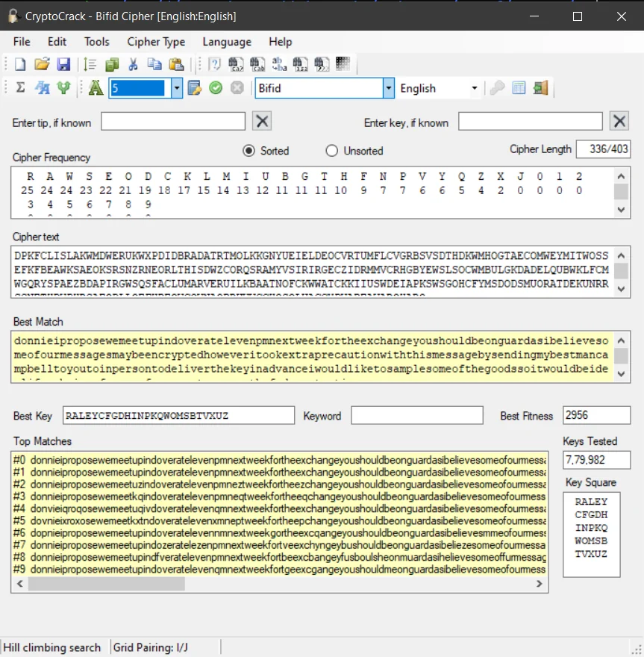Click the blue letters 'AA' icon
Image resolution: width=644 pixels, height=657 pixels.
pos(42,87)
